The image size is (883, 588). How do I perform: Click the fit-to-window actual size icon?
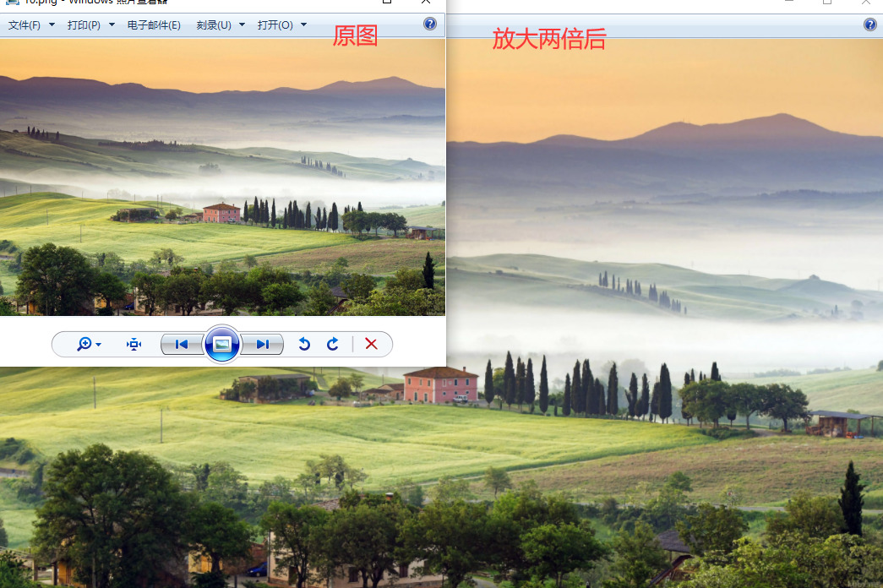pos(134,344)
